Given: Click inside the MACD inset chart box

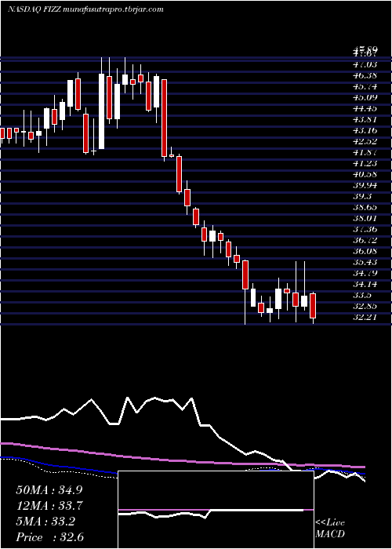Looking at the screenshot, I should [216, 510].
